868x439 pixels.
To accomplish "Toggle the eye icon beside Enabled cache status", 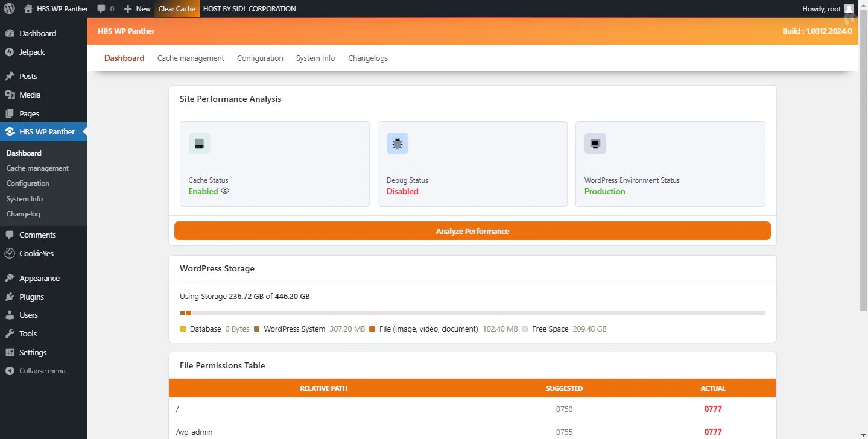I will (x=225, y=191).
